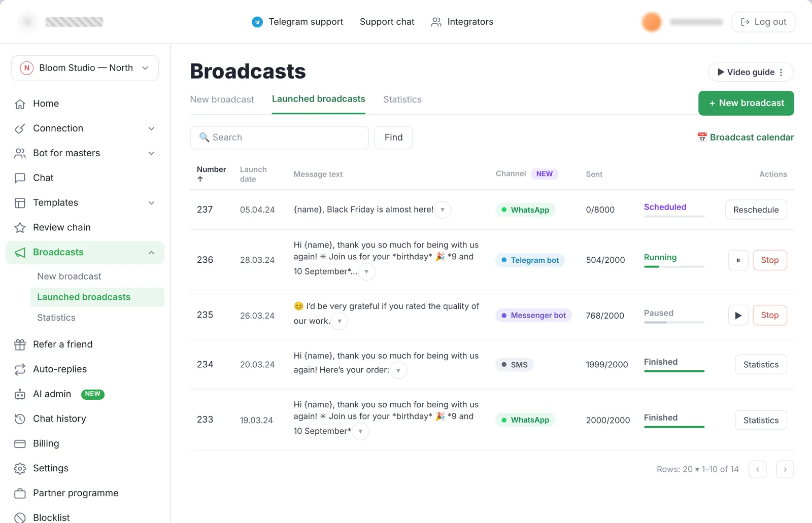Open Statistics in sidebar submenu
Image resolution: width=812 pixels, height=523 pixels.
click(x=56, y=318)
